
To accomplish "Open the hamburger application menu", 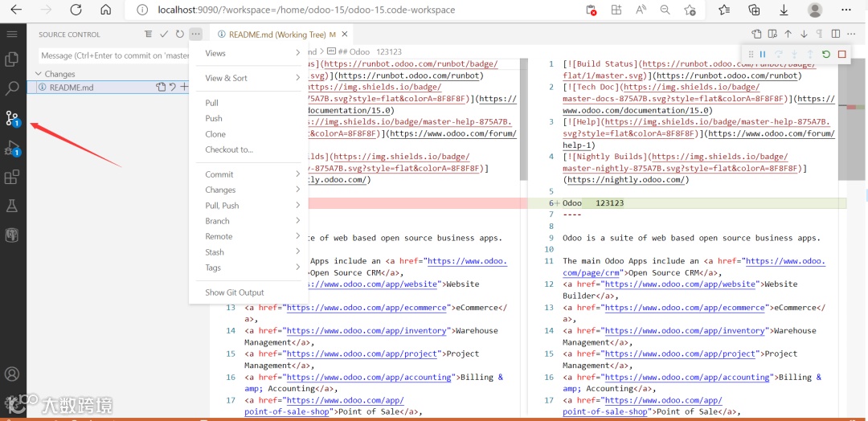I will [11, 35].
